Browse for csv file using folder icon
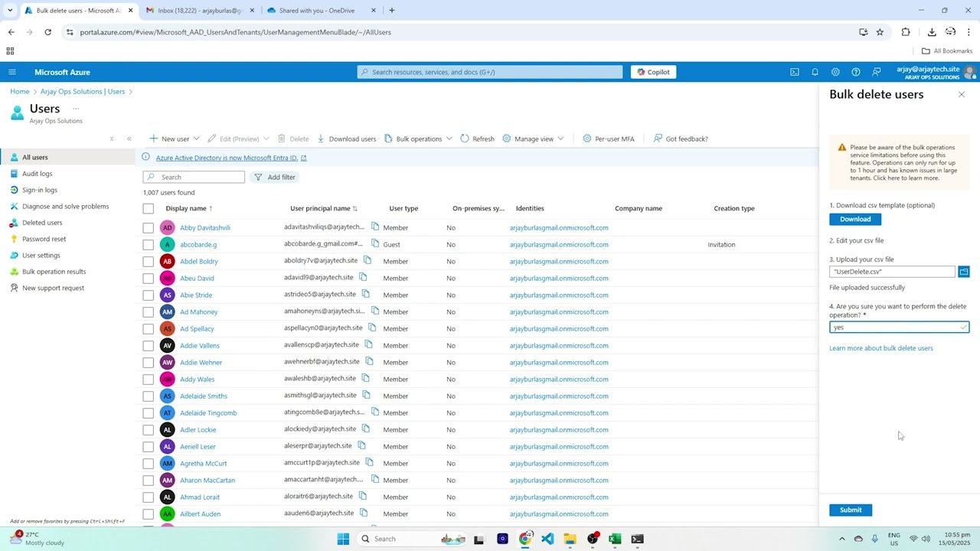Viewport: 980px width, 551px height. (x=963, y=272)
